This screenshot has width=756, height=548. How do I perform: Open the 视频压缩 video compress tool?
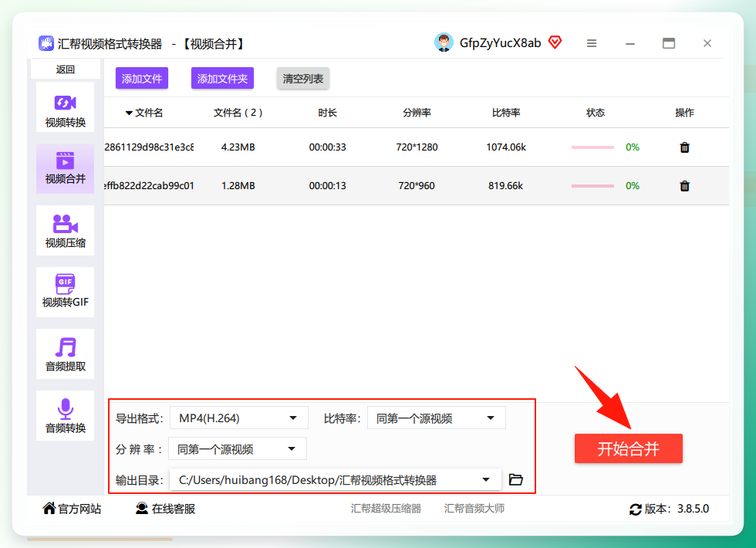click(x=65, y=231)
